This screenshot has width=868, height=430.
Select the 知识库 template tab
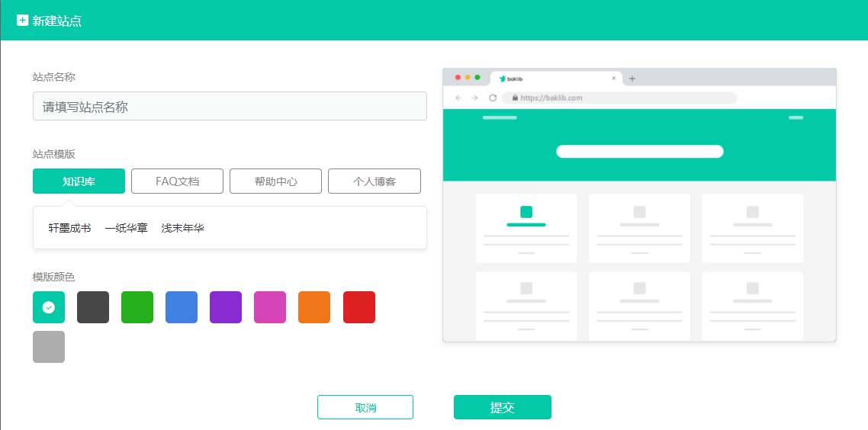click(79, 181)
